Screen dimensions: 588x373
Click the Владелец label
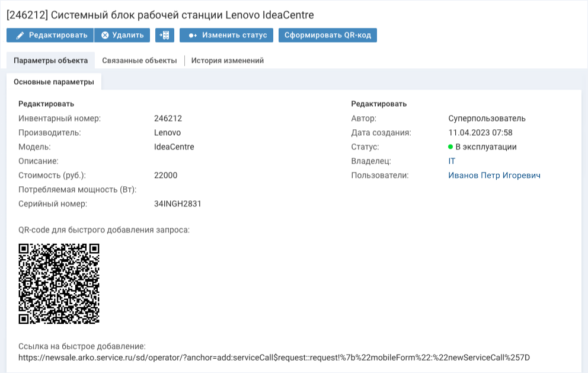371,161
